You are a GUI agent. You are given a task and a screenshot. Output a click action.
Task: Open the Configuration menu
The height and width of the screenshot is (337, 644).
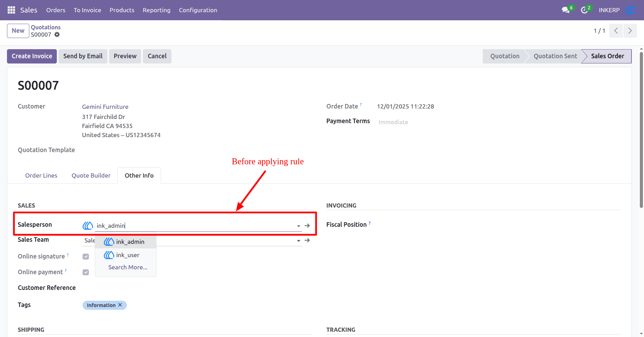(198, 10)
